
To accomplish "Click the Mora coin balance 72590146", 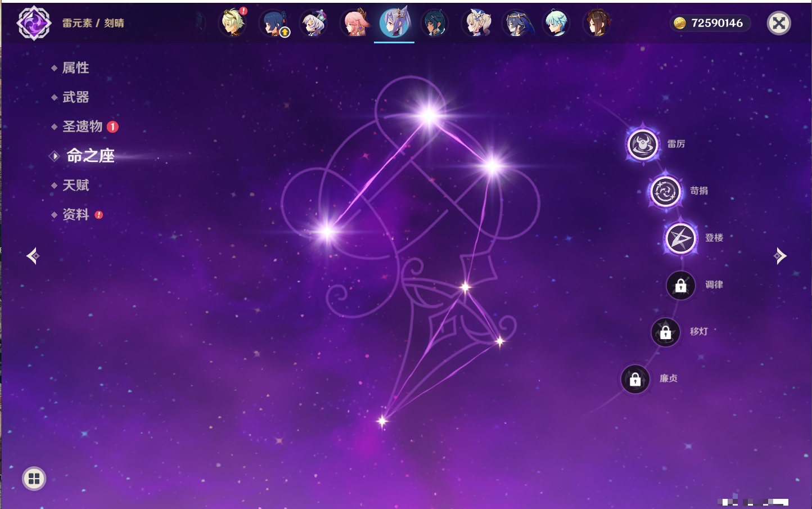I will click(710, 23).
